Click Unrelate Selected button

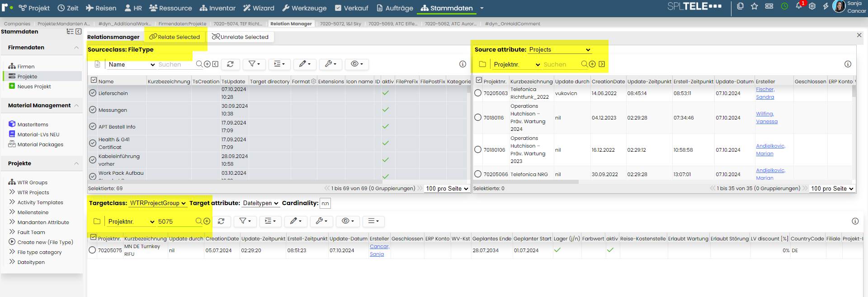[x=240, y=37]
